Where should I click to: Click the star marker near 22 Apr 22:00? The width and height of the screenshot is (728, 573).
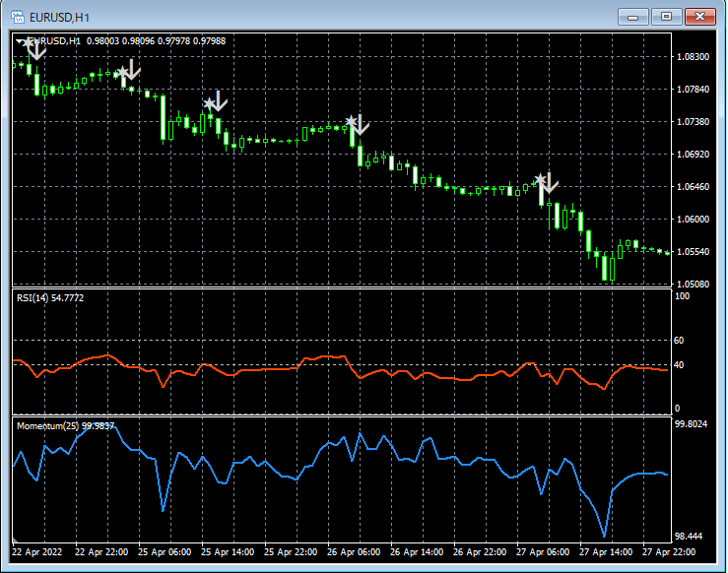coord(122,72)
